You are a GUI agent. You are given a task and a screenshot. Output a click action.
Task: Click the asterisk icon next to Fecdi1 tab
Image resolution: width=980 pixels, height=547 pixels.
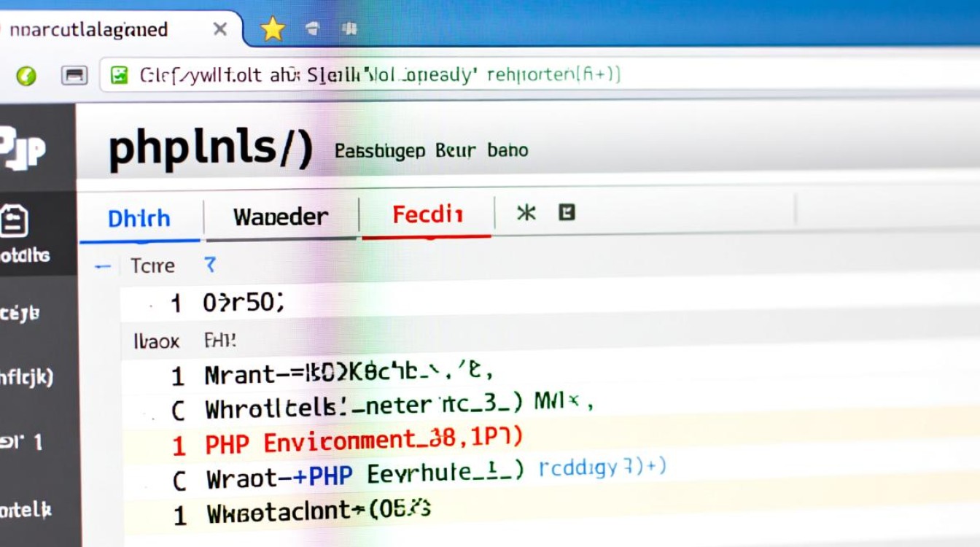click(x=526, y=213)
